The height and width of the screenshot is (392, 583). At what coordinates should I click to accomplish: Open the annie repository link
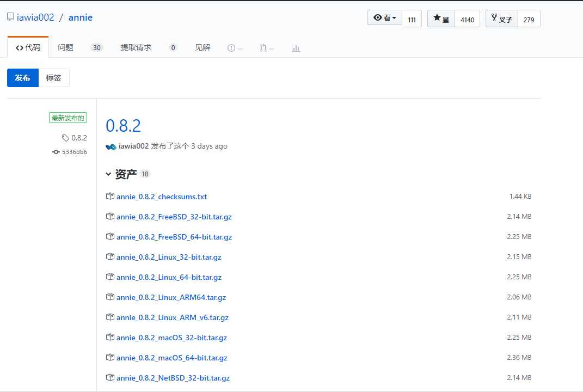(81, 17)
